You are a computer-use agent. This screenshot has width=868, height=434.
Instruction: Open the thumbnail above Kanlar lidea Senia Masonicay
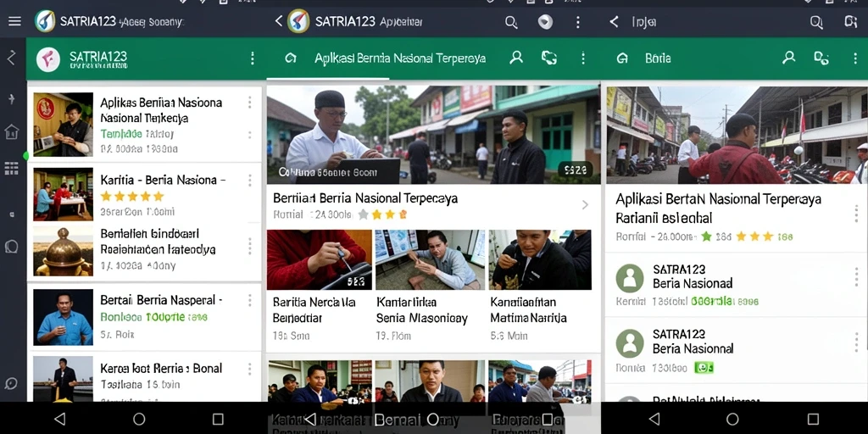tap(430, 259)
